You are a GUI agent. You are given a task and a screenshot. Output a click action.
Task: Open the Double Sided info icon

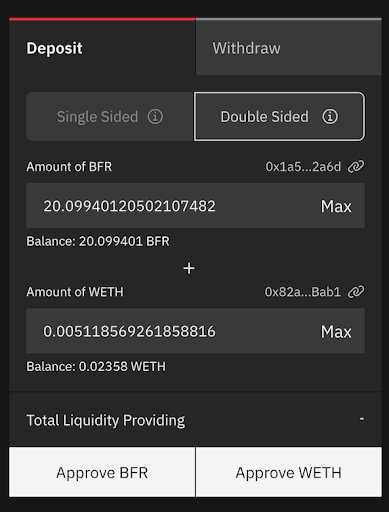tap(330, 117)
